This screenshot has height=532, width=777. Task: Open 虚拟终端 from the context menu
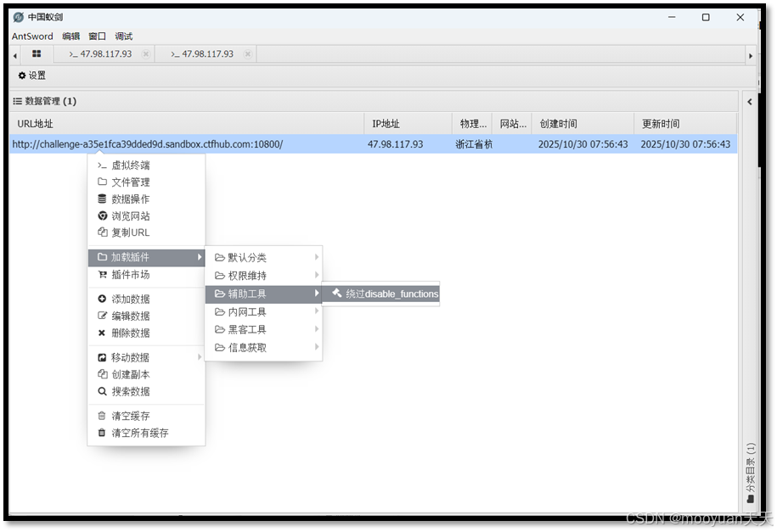click(146, 165)
